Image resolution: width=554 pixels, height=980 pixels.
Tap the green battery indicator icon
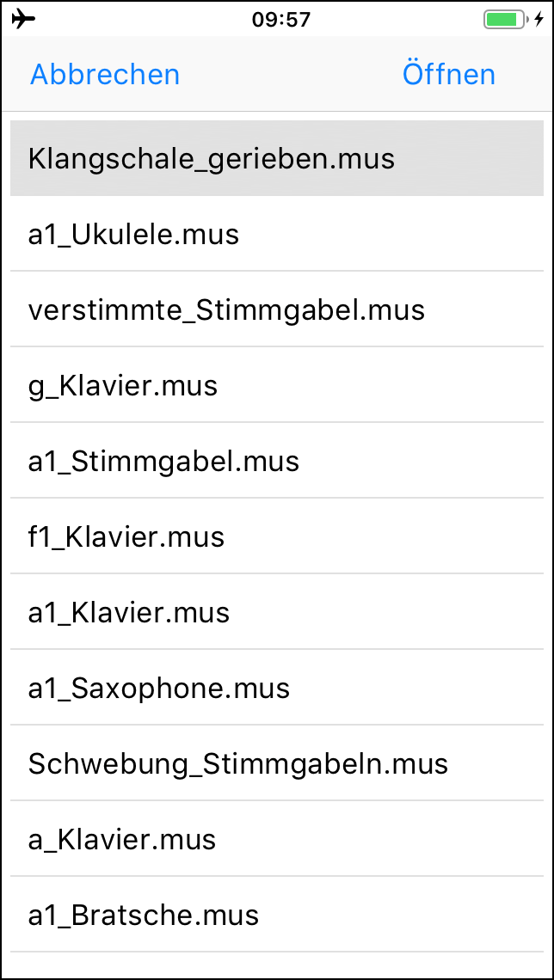tap(504, 19)
